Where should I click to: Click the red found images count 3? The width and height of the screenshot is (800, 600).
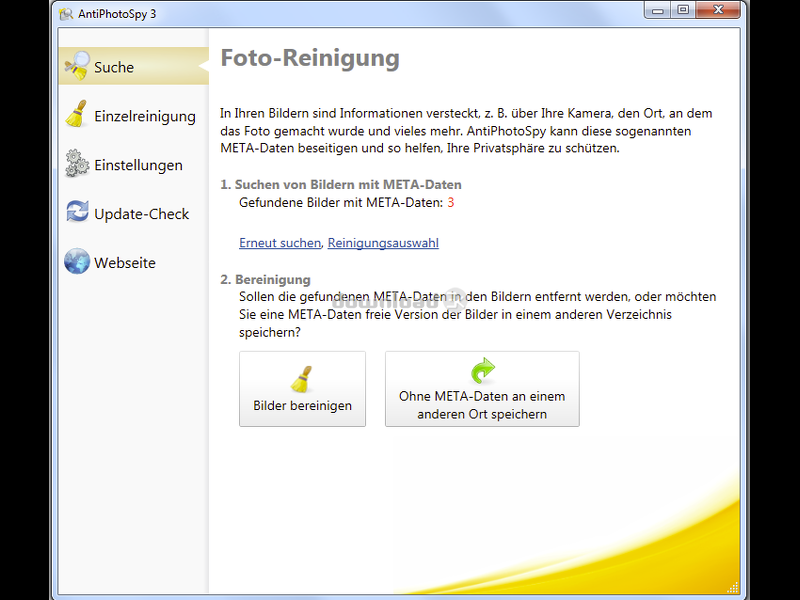451,203
